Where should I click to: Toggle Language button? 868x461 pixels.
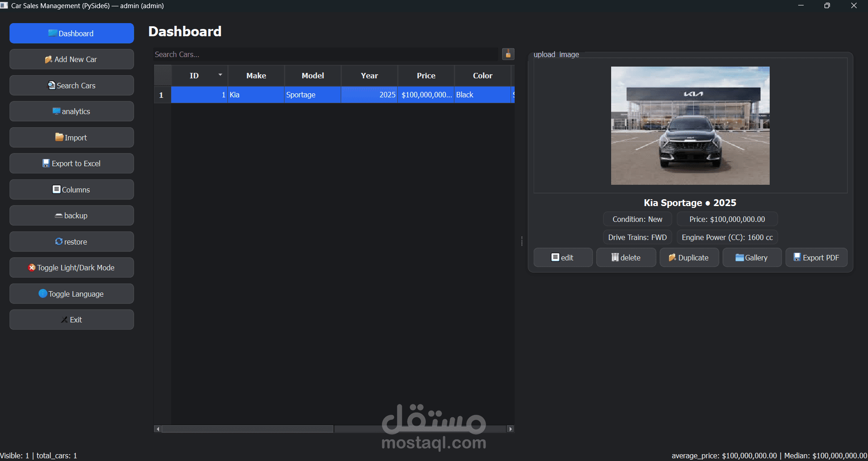click(x=72, y=294)
